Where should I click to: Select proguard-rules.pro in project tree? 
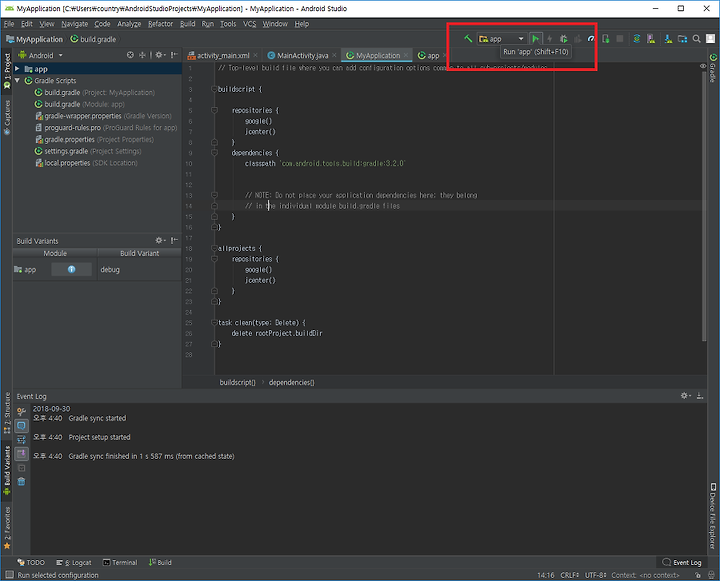[106, 128]
